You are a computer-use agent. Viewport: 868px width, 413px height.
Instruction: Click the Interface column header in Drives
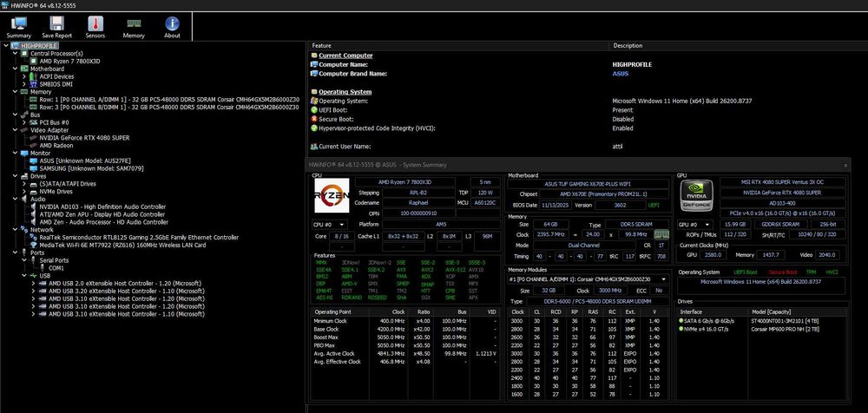tap(713, 312)
